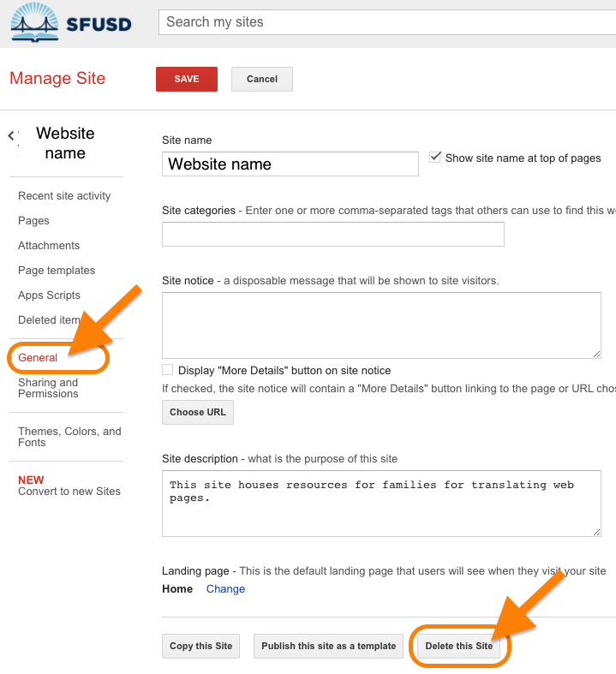The width and height of the screenshot is (616, 674).
Task: Click Convert to new Sites link
Action: click(x=69, y=492)
